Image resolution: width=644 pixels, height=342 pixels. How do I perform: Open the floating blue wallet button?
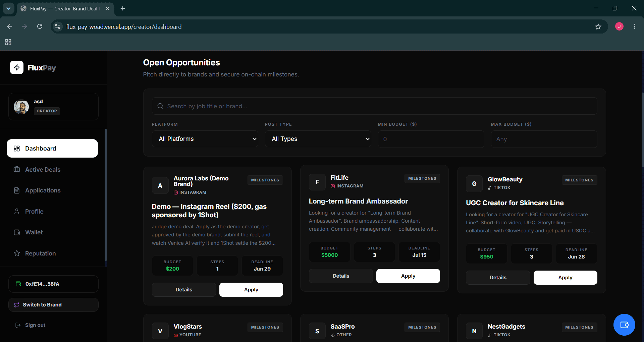[x=624, y=325]
